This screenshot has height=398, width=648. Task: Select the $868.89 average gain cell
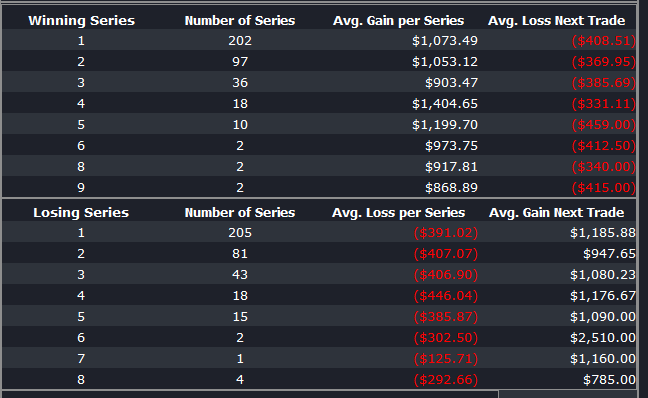(451, 187)
